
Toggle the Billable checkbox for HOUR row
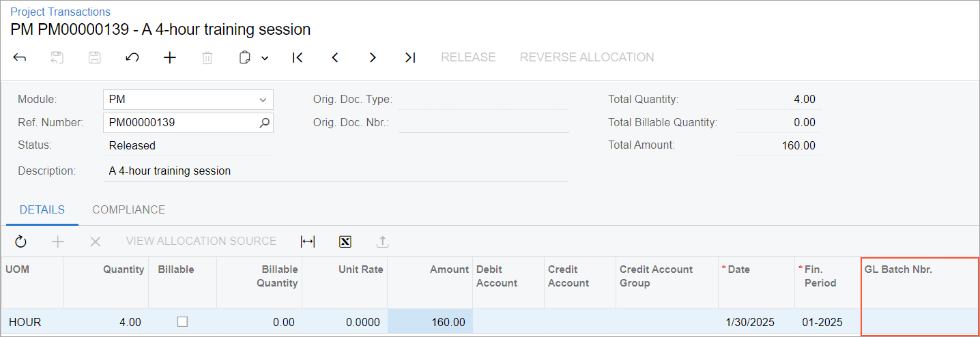point(182,322)
